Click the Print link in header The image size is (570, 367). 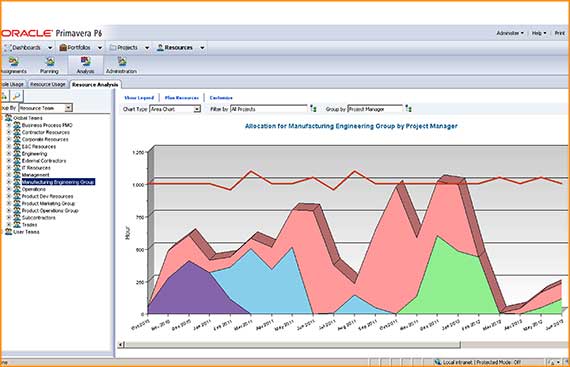point(560,33)
